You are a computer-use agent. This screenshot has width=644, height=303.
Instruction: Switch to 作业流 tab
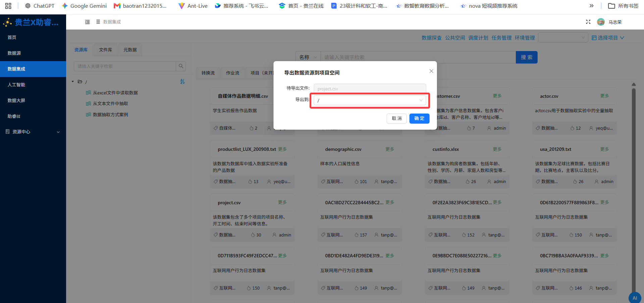(x=233, y=73)
